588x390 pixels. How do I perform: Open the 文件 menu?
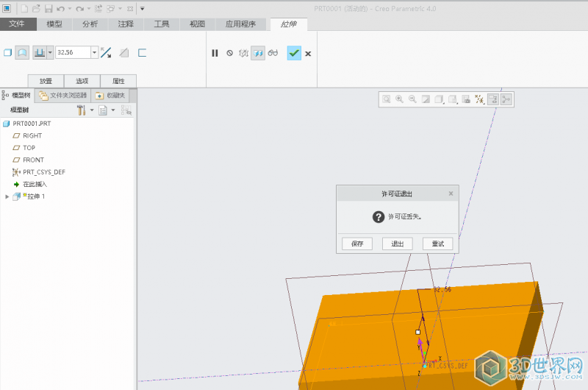(17, 24)
